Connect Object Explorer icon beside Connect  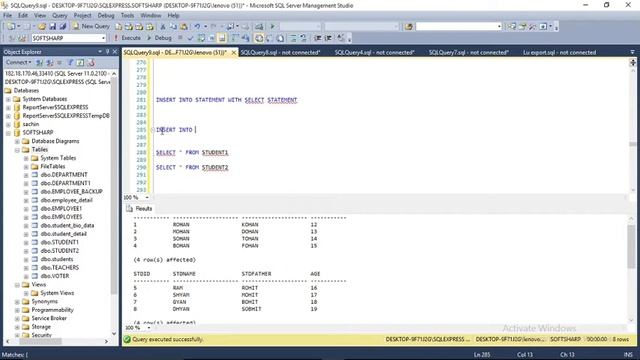pos(40,62)
